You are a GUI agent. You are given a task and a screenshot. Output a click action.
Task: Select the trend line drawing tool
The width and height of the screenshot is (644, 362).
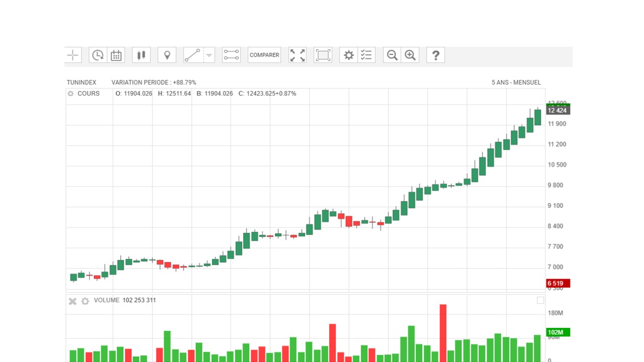193,55
